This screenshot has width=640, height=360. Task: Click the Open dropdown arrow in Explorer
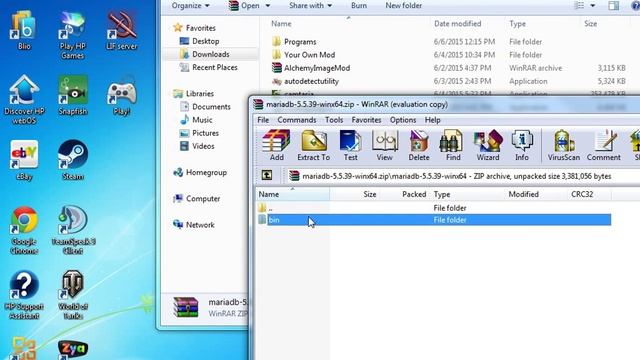[268, 6]
